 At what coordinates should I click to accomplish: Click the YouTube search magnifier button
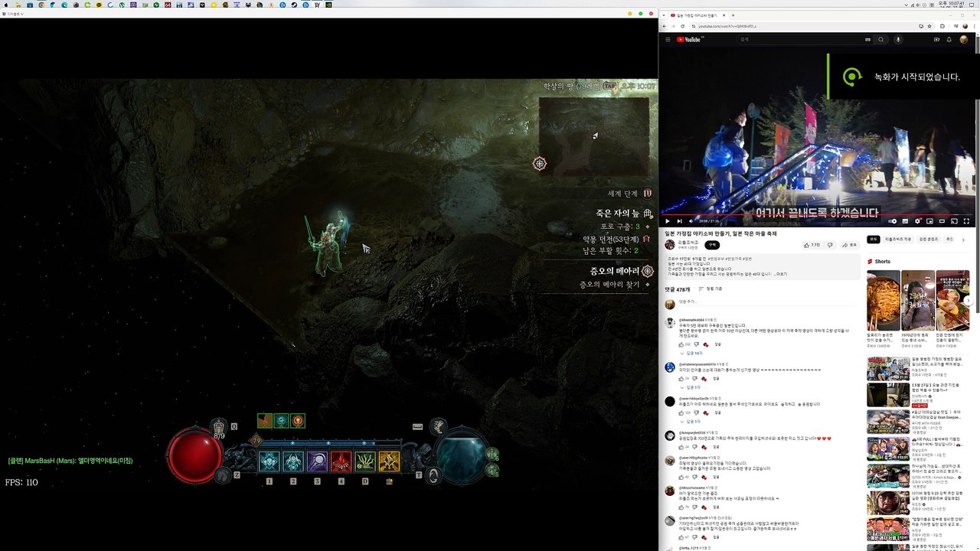point(880,40)
